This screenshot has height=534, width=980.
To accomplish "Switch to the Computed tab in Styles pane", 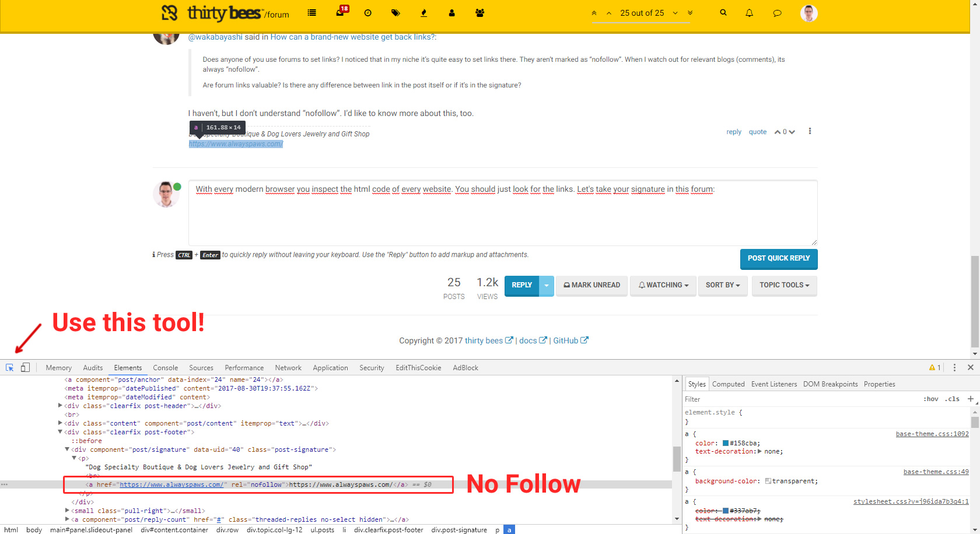I will [x=728, y=384].
